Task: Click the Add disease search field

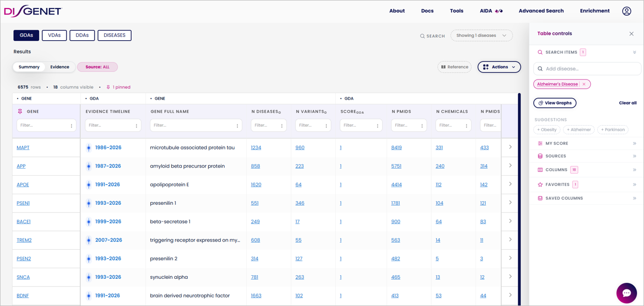Action: 587,69
